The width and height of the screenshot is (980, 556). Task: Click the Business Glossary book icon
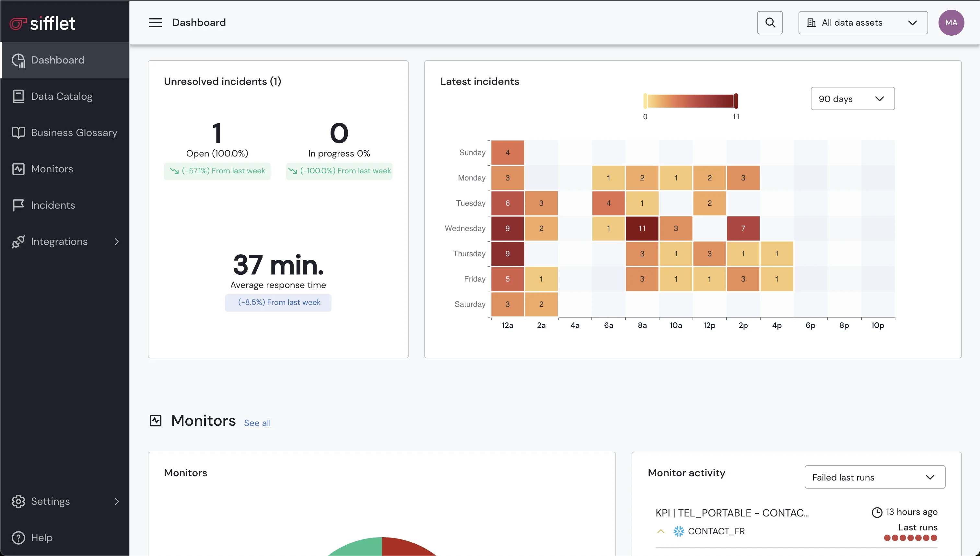[x=18, y=133]
